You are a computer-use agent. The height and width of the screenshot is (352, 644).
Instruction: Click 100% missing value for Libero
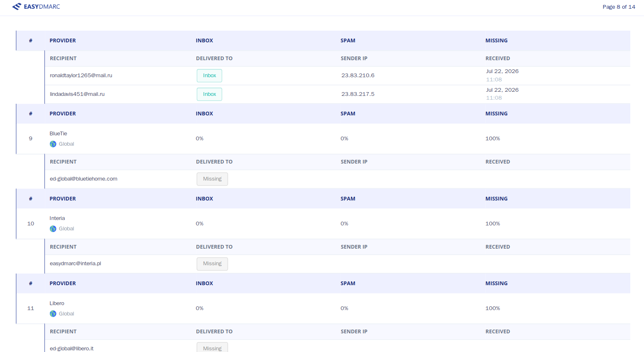tap(493, 308)
